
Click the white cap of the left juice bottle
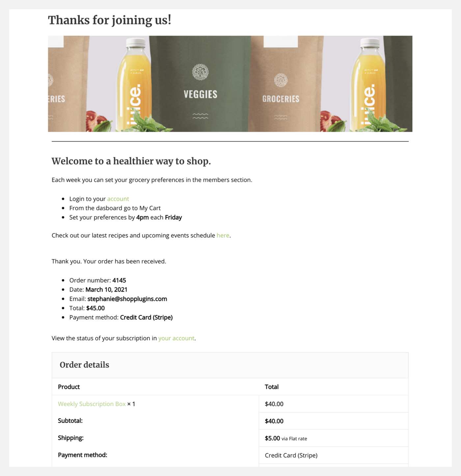point(136,43)
